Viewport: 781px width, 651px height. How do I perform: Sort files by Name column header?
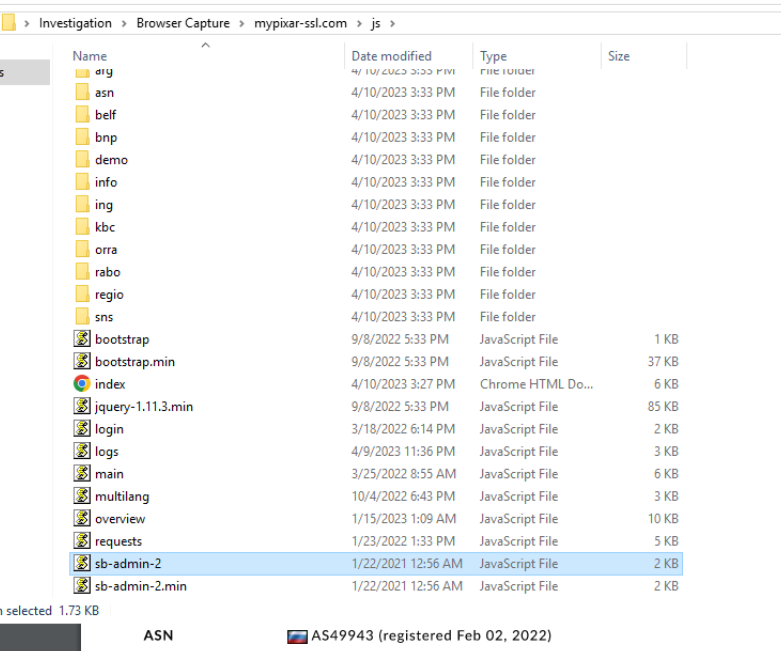click(x=90, y=56)
